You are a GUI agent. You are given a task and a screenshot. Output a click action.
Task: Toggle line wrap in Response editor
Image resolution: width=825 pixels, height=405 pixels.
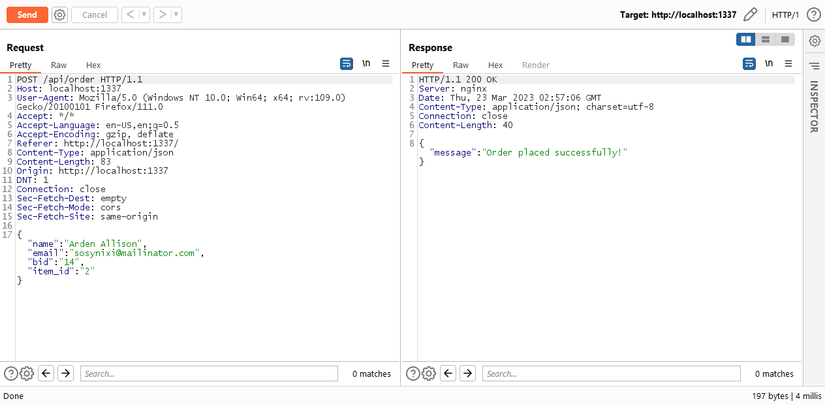[749, 63]
